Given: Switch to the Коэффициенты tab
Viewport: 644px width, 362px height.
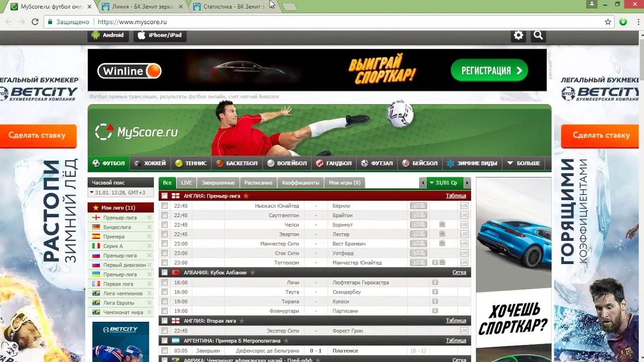Looking at the screenshot, I should (300, 183).
